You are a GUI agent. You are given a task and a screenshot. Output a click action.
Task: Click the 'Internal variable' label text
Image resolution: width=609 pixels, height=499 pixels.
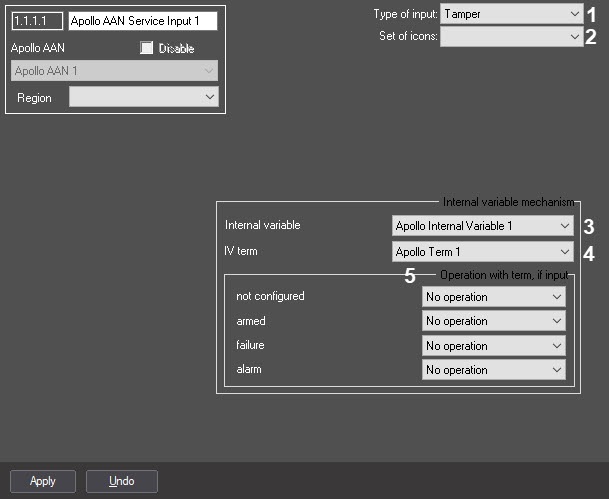(262, 226)
